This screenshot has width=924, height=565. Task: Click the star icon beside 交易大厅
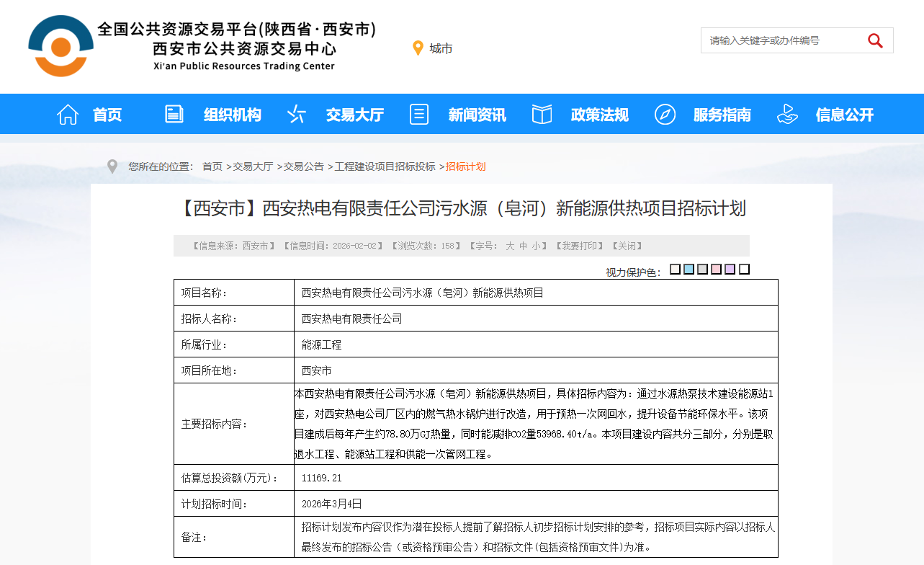point(297,114)
